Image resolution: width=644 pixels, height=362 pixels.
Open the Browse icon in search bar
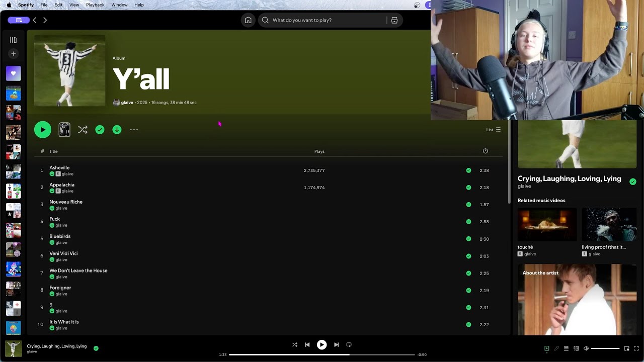point(394,20)
